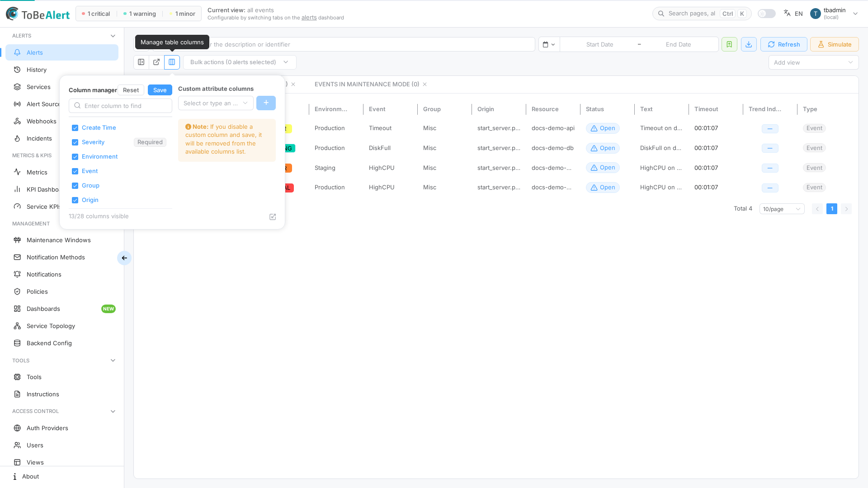
Task: Click the Enter column to find field
Action: pos(120,106)
